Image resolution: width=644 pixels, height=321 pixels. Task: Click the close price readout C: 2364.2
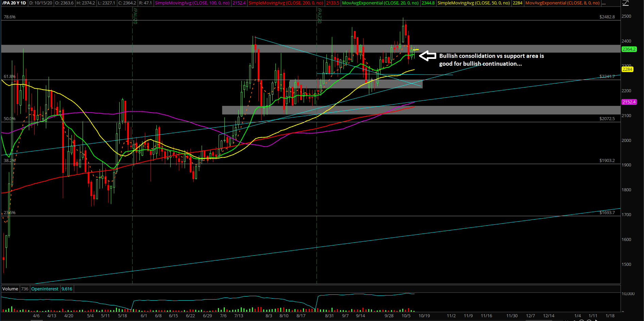pyautogui.click(x=127, y=3)
